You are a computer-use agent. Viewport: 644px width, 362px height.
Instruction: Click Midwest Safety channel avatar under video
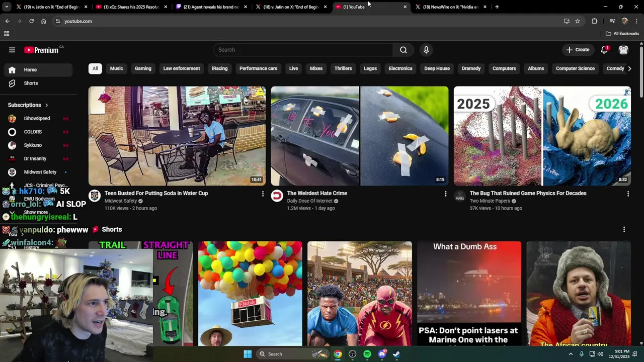tap(95, 196)
